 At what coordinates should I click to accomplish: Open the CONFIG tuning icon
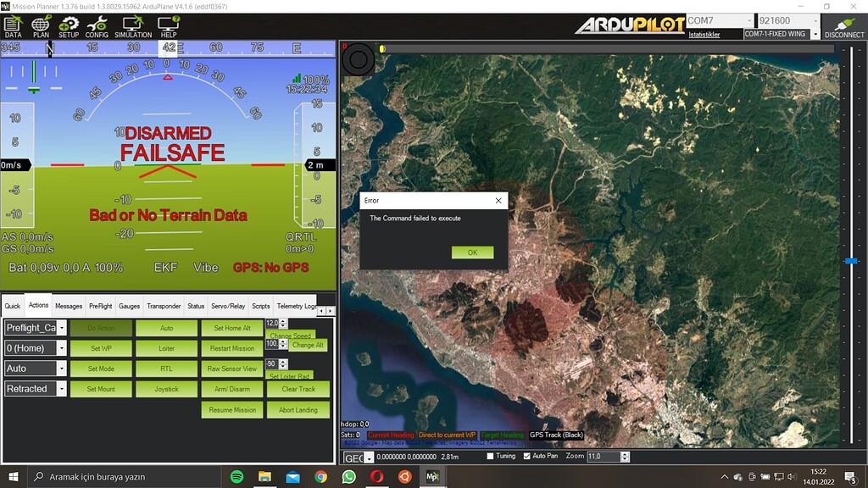[97, 26]
